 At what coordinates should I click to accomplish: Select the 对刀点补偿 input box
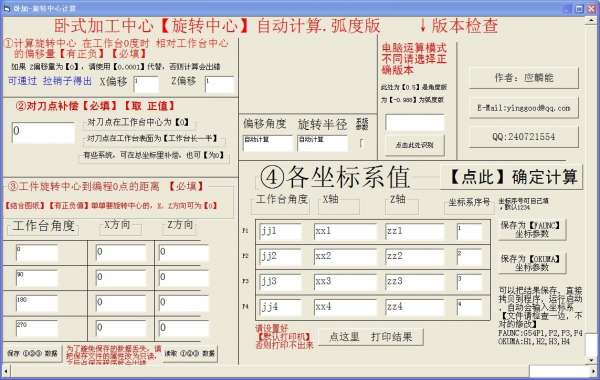pos(44,133)
